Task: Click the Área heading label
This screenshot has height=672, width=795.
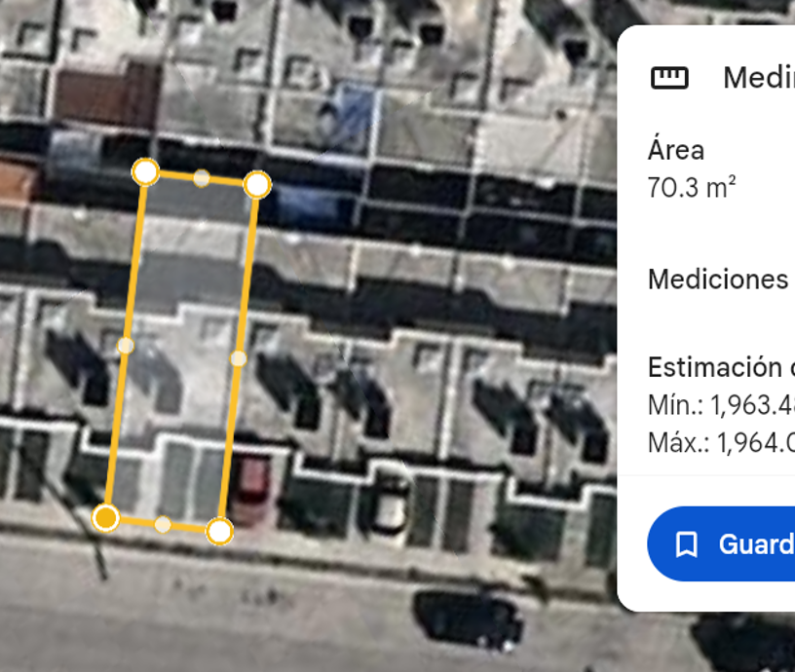Action: click(x=676, y=150)
